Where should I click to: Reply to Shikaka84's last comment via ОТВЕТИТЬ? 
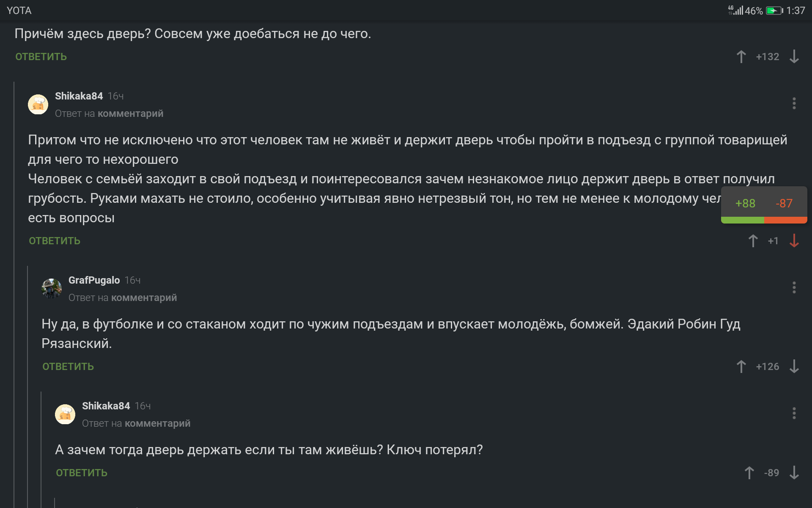(x=82, y=473)
